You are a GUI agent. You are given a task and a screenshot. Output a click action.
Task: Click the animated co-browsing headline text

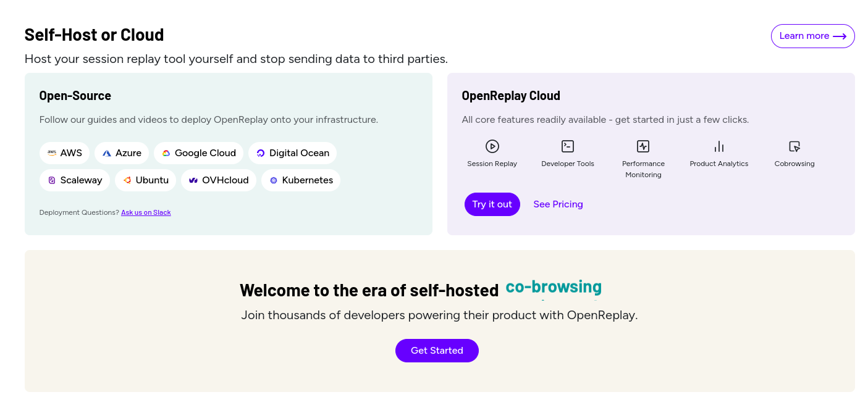point(554,287)
